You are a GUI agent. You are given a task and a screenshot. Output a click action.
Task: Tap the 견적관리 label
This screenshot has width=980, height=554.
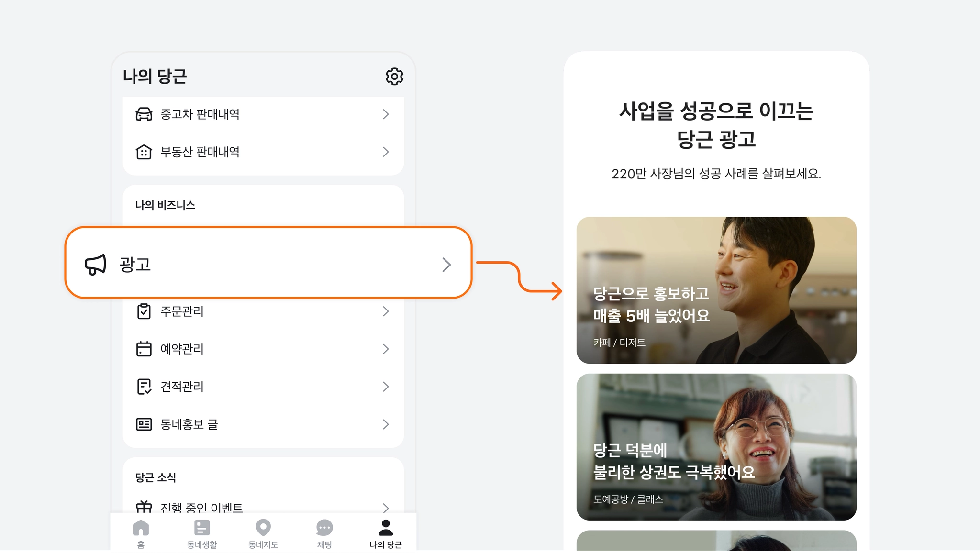coord(182,387)
